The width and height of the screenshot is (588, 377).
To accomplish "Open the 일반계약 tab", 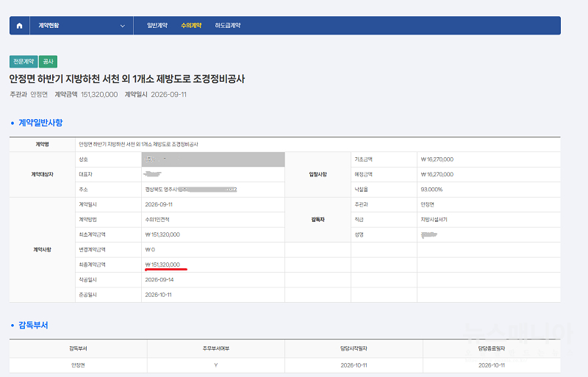I will click(157, 26).
